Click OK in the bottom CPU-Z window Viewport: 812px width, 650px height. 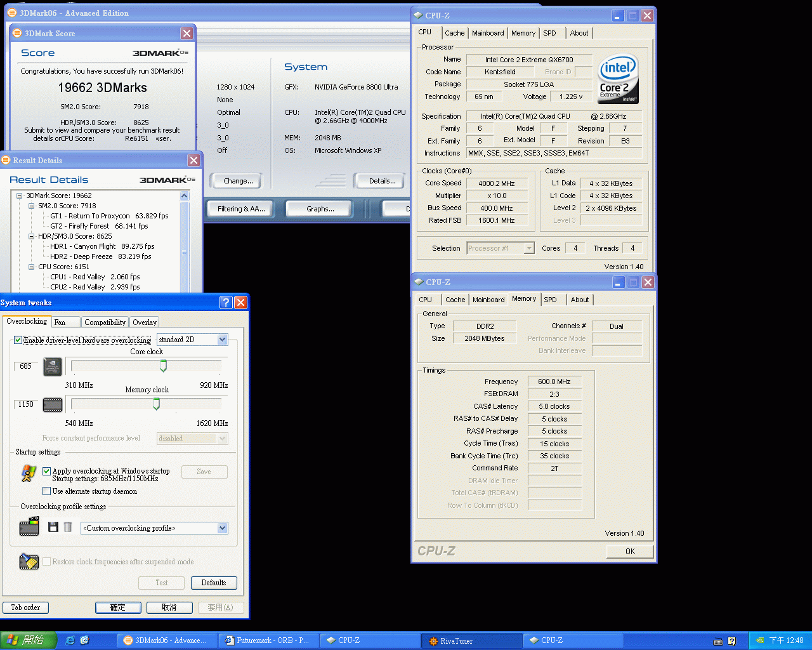tap(630, 552)
